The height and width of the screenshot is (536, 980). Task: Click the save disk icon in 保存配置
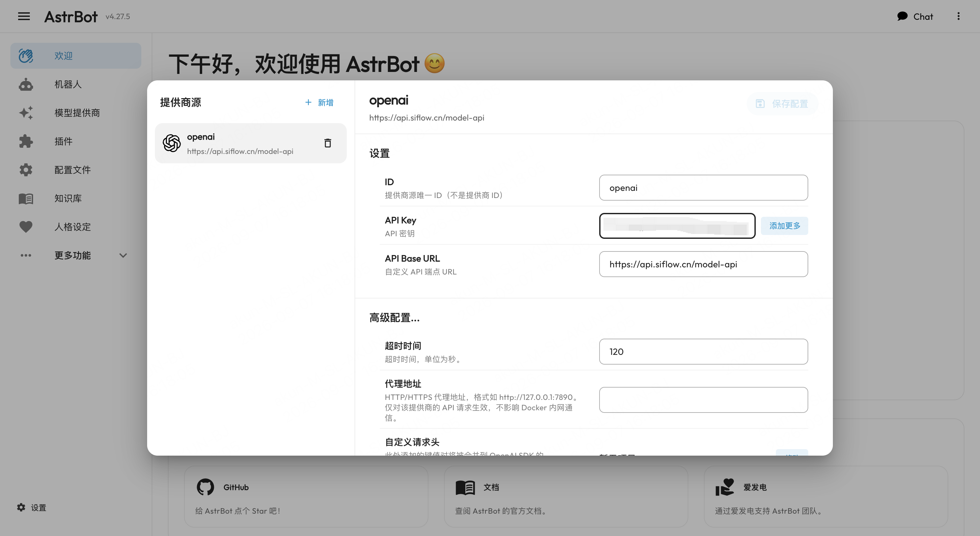pos(760,103)
